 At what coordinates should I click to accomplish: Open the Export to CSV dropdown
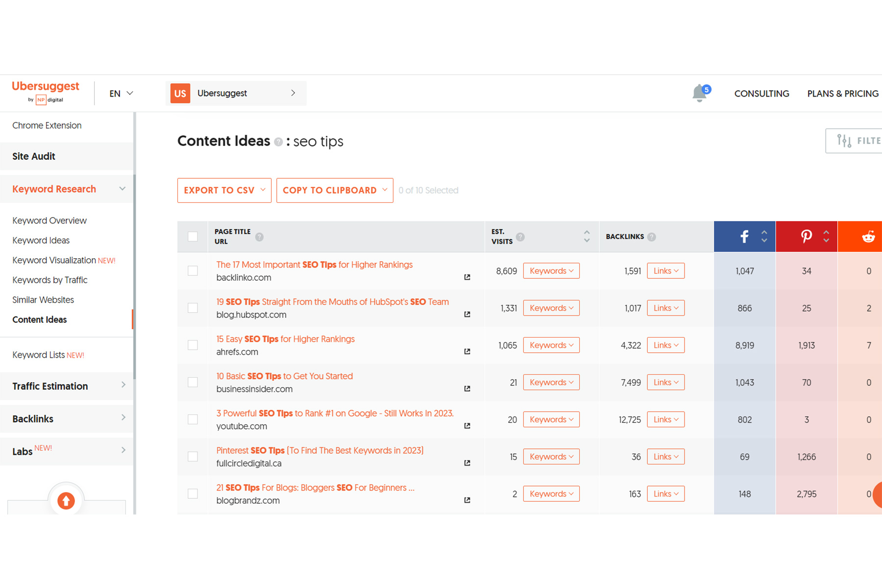click(224, 190)
